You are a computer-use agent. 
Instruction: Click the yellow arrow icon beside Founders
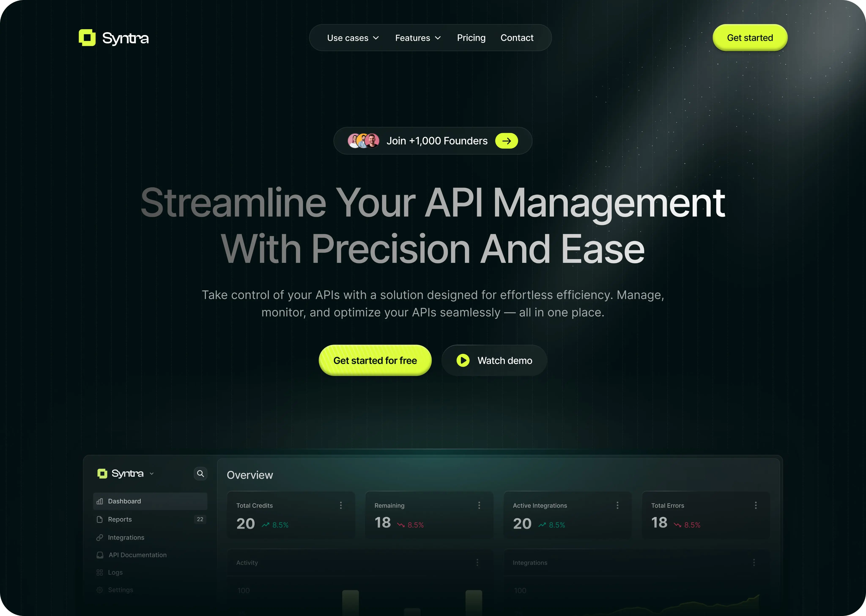click(507, 141)
